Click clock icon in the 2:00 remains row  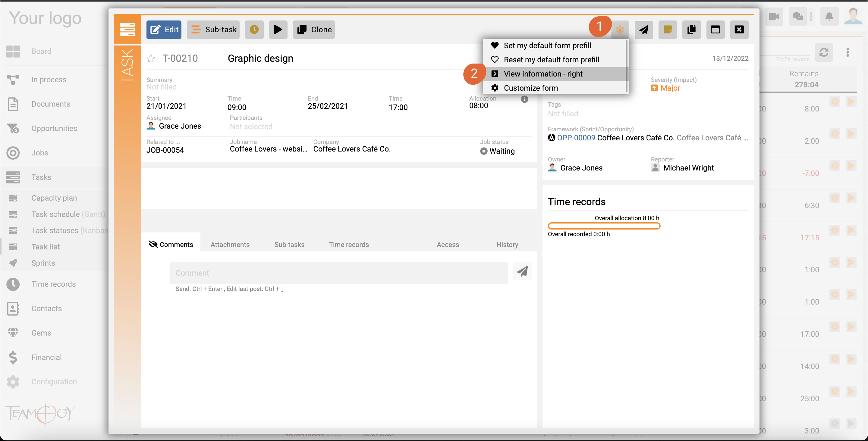835,133
